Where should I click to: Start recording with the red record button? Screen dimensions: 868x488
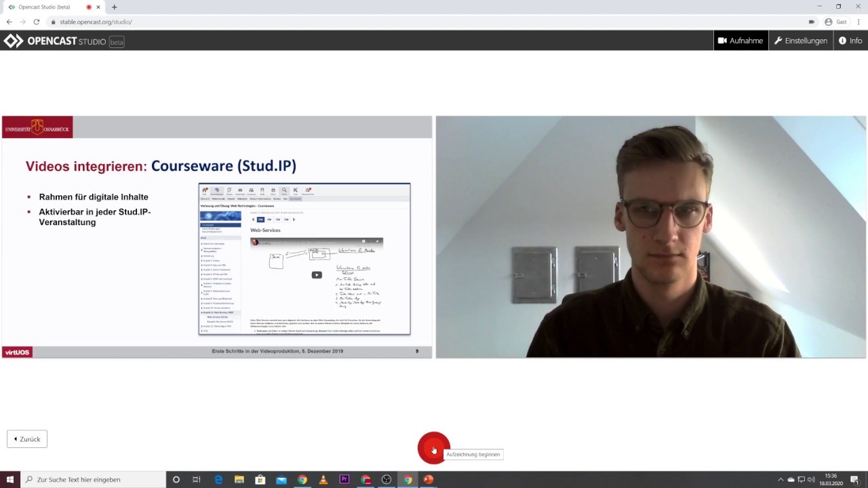coord(433,448)
